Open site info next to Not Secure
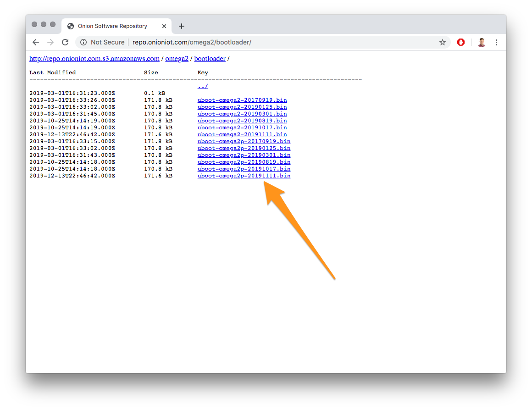532x410 pixels. [83, 43]
